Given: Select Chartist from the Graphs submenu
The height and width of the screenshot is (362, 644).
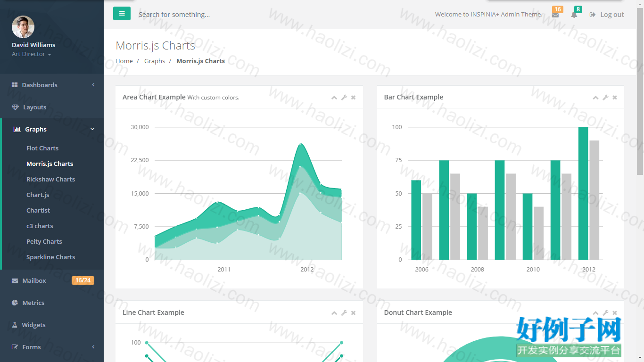Looking at the screenshot, I should pyautogui.click(x=38, y=210).
